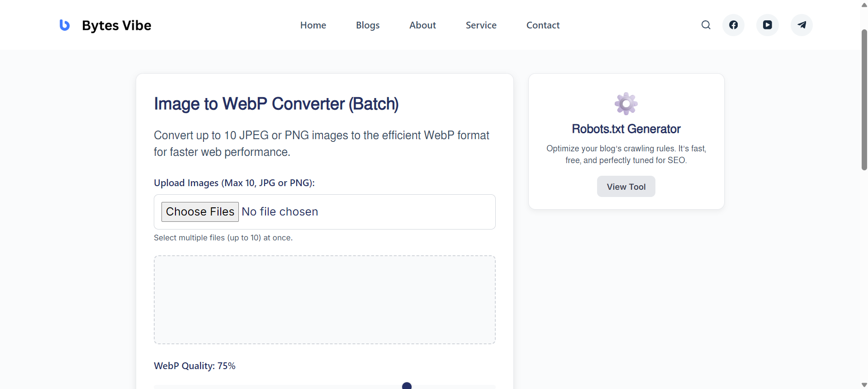The image size is (868, 389).
Task: Open the Service menu item
Action: click(481, 25)
